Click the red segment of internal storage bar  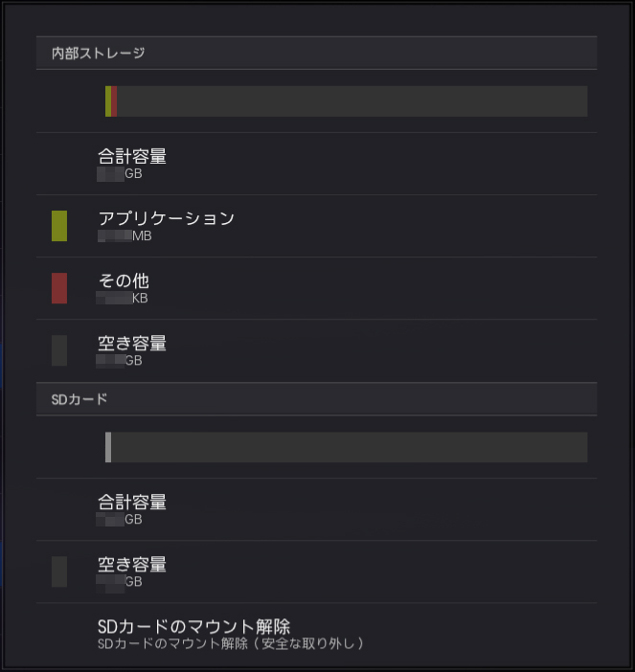(114, 101)
